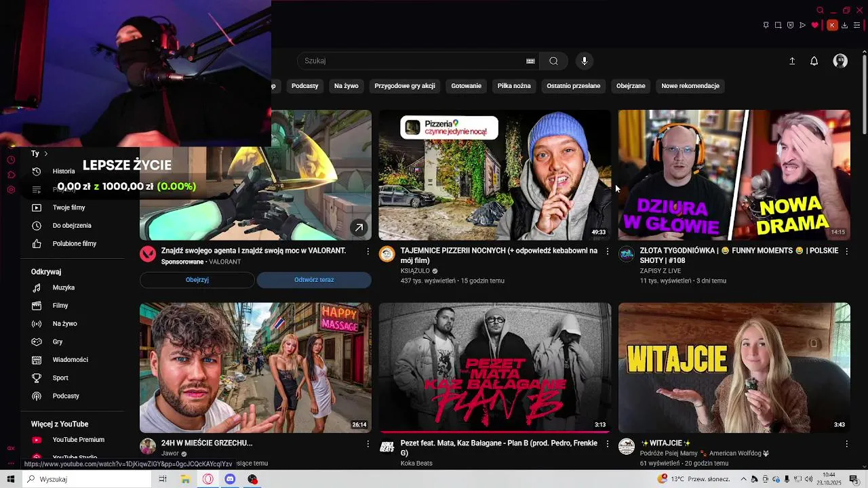868x488 pixels.
Task: Open options menu for Tajemnice Pizzerii Nocnych video
Action: [x=608, y=251]
